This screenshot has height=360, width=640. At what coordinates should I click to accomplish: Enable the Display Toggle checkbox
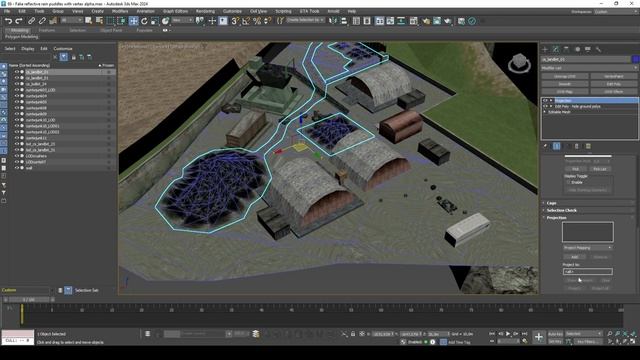[569, 182]
